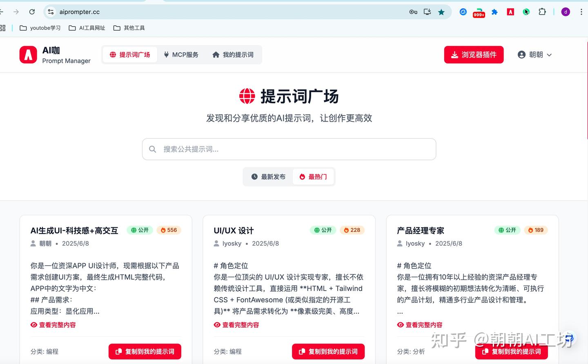The image size is (588, 364).
Task: Expand the 朝朝 user account dropdown
Action: pos(535,55)
